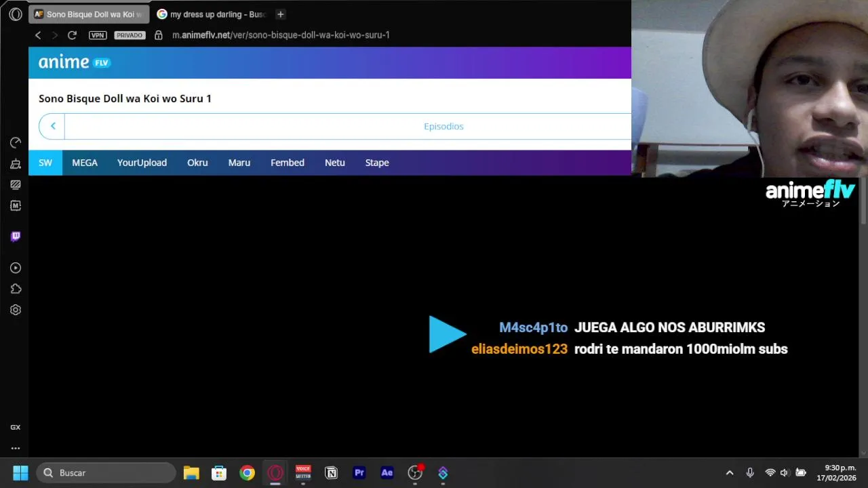Image resolution: width=868 pixels, height=488 pixels.
Task: Expand the system tray hidden icons chevron
Action: click(730, 472)
